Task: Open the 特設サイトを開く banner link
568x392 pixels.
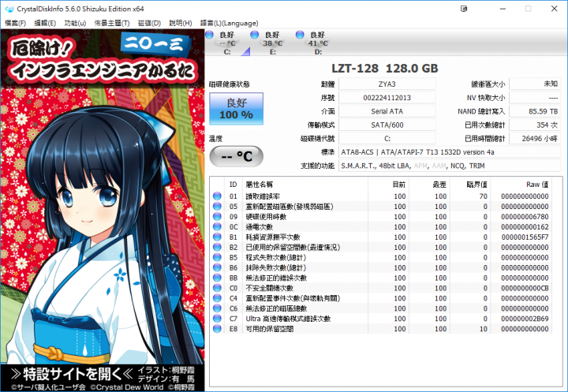Action: [103, 379]
